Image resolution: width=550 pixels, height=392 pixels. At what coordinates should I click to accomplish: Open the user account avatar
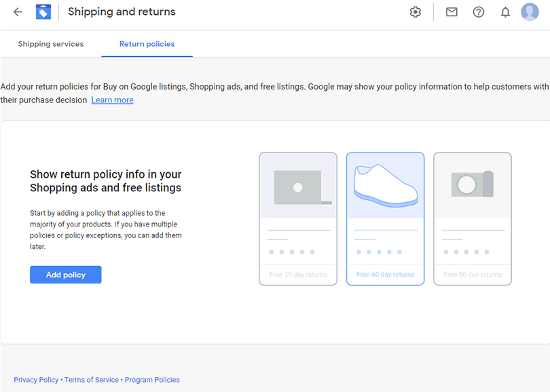click(530, 12)
